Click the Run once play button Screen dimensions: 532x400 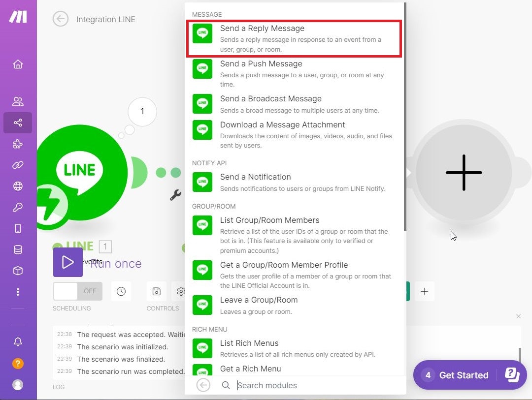click(x=68, y=262)
